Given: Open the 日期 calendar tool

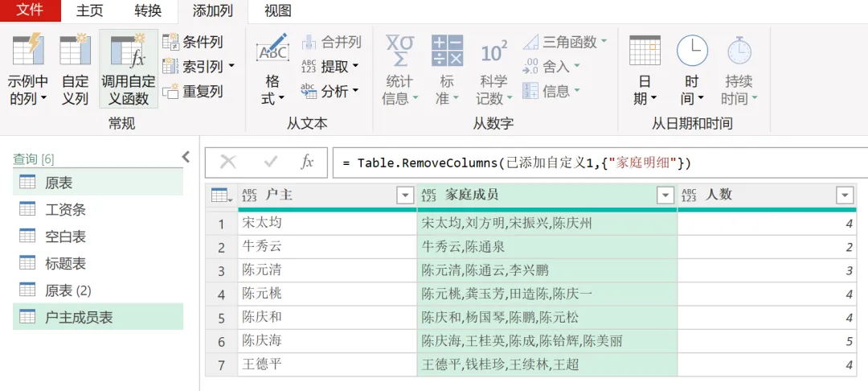Looking at the screenshot, I should pyautogui.click(x=645, y=51).
